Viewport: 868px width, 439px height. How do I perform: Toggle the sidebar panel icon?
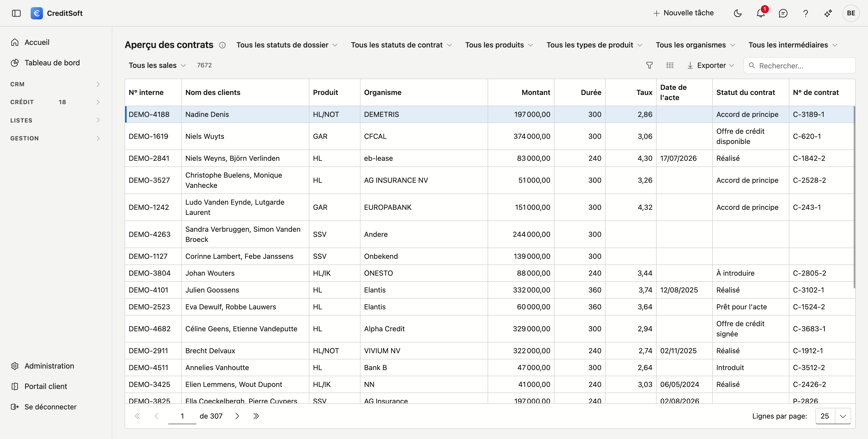click(x=16, y=13)
